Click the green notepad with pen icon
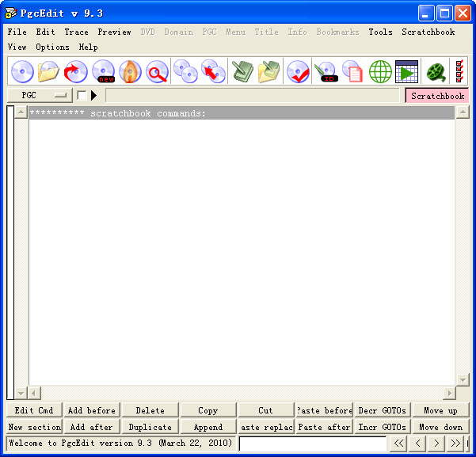Viewport: 476px width, 457px height. click(x=242, y=71)
